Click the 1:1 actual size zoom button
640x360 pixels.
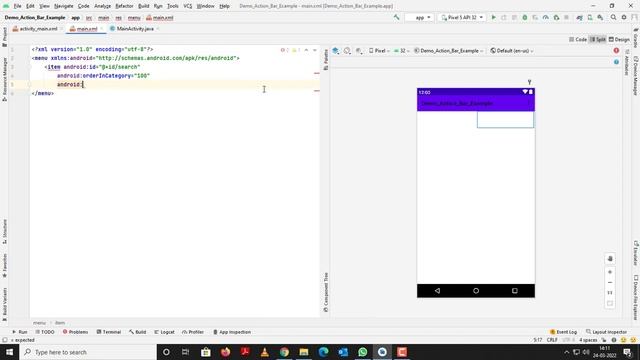610,293
